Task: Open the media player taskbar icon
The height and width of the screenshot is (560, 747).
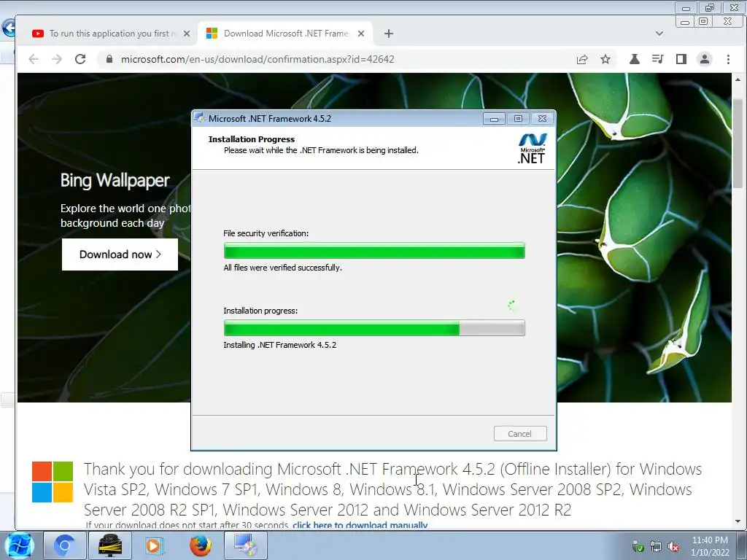Action: 154,545
